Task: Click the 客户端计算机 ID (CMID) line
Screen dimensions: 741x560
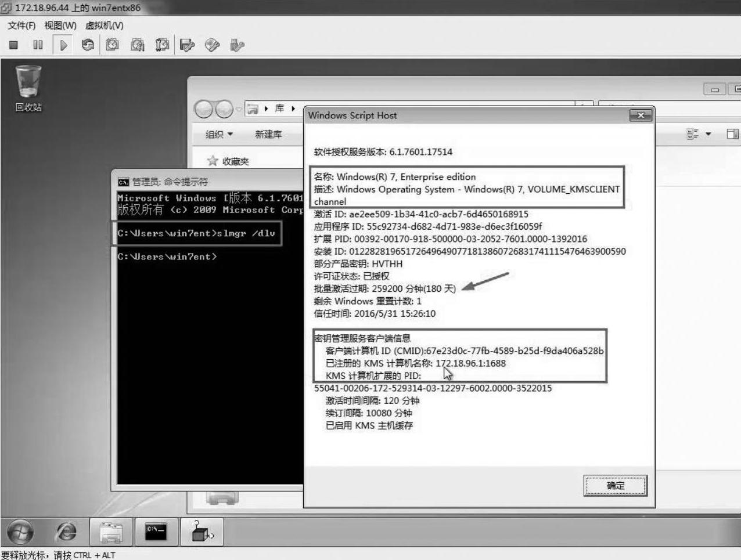Action: 465,351
